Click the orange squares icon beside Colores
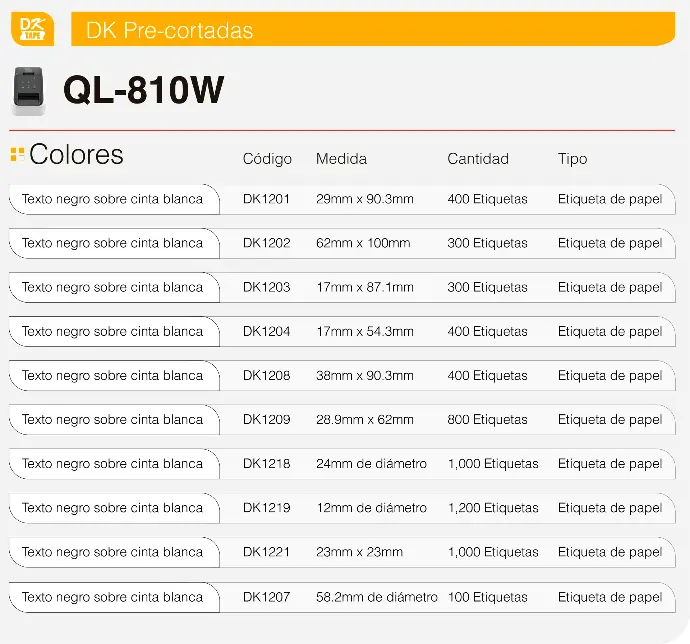The width and height of the screenshot is (690, 644). 17,155
